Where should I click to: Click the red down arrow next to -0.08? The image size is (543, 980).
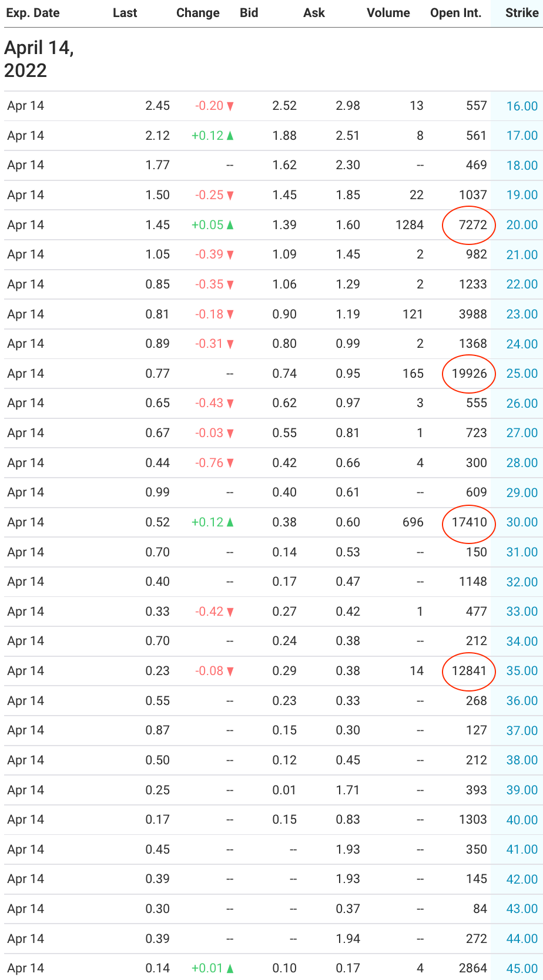click(x=230, y=671)
